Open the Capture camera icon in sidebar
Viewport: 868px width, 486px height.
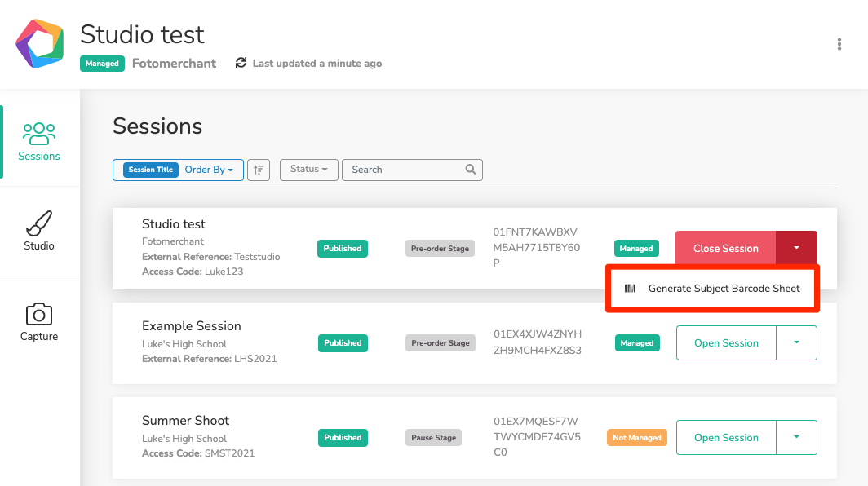click(39, 315)
